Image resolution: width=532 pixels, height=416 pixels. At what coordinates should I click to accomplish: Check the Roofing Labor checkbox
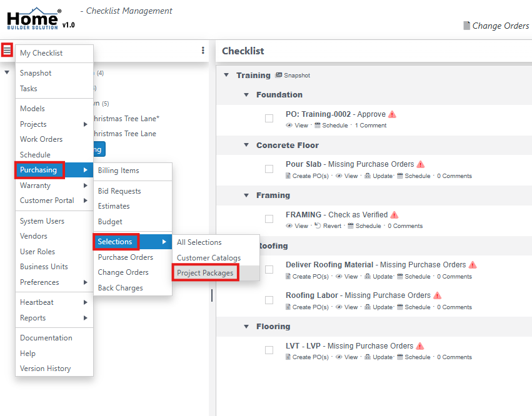(x=269, y=300)
